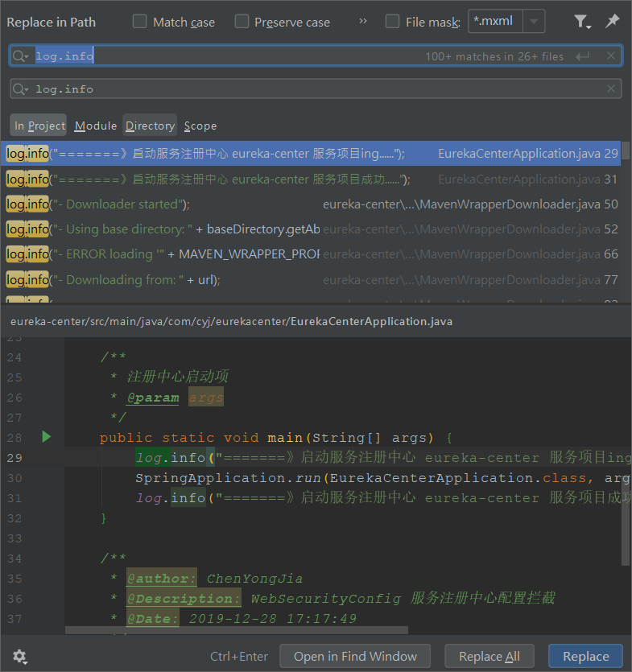
Task: Click line number 28 in the gutter
Action: (14, 438)
